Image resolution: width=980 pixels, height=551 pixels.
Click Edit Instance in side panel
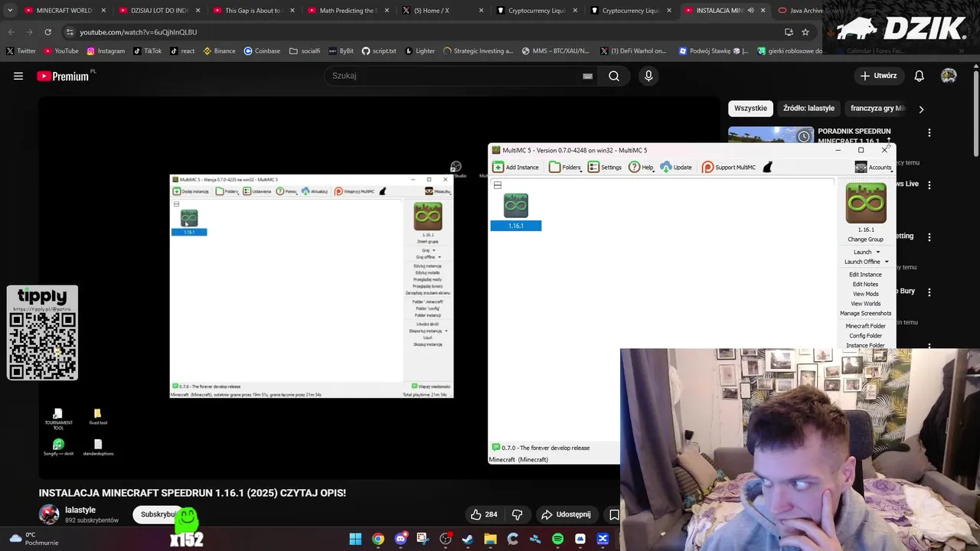point(865,275)
